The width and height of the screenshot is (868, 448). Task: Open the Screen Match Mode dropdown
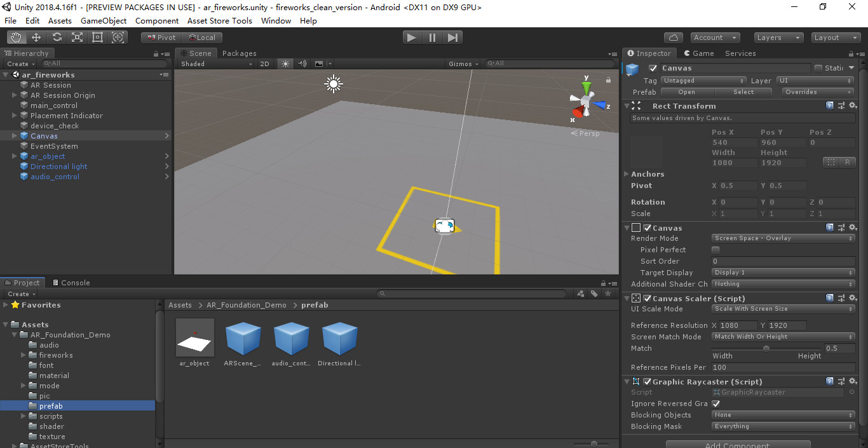(x=783, y=337)
